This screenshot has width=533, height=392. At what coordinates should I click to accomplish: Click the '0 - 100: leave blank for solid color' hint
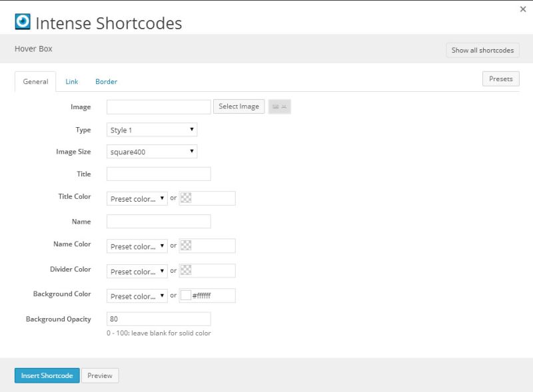tap(159, 333)
